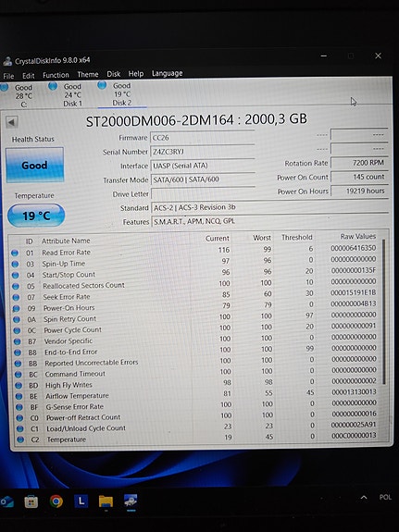Click status dot of Load/Unload Cycle Count
Image resolution: width=399 pixels, height=532 pixels.
pos(20,429)
